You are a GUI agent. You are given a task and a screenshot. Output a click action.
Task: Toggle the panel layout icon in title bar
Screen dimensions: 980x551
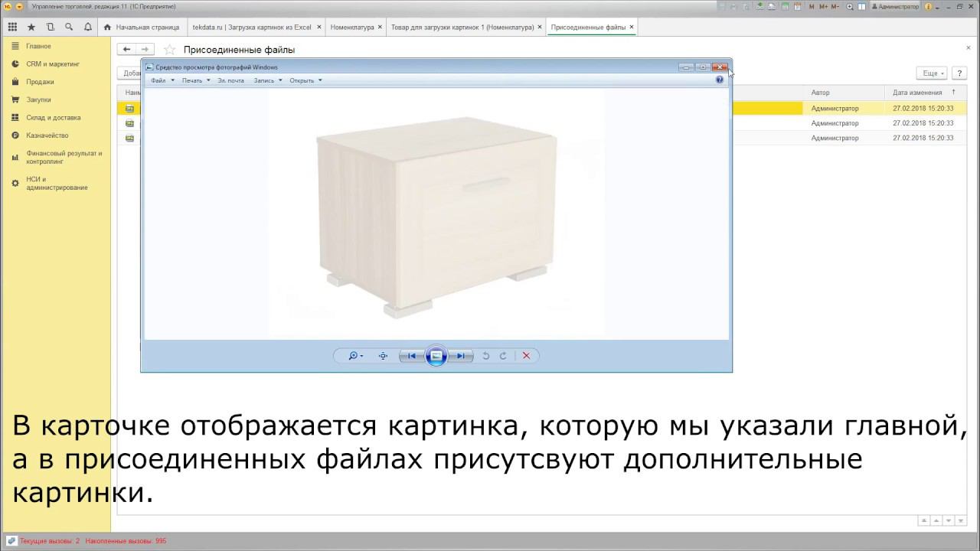[862, 6]
